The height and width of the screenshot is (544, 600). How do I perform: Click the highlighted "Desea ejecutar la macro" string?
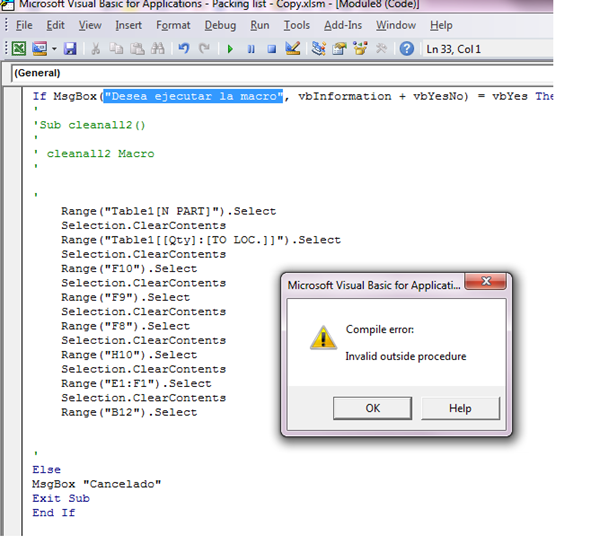coord(193,96)
